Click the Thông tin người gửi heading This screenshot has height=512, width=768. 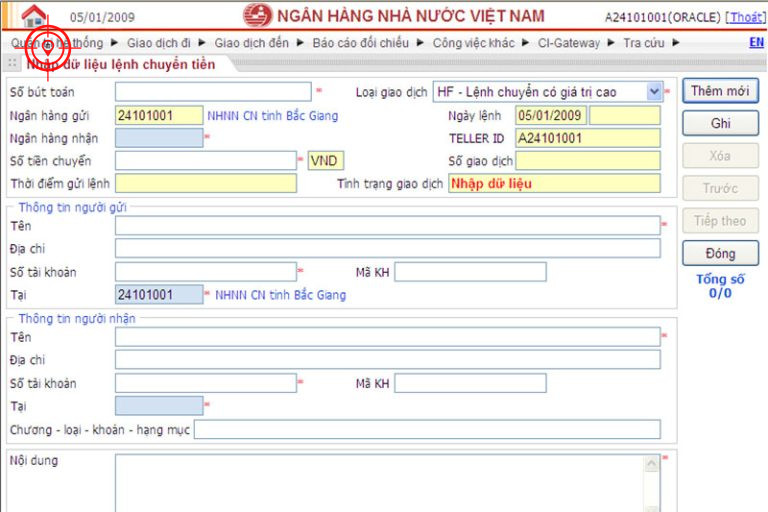[72, 207]
